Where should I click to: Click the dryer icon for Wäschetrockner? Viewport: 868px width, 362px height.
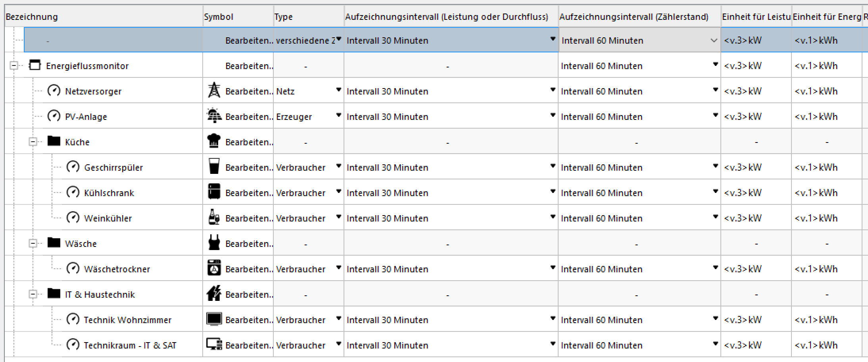tap(214, 268)
